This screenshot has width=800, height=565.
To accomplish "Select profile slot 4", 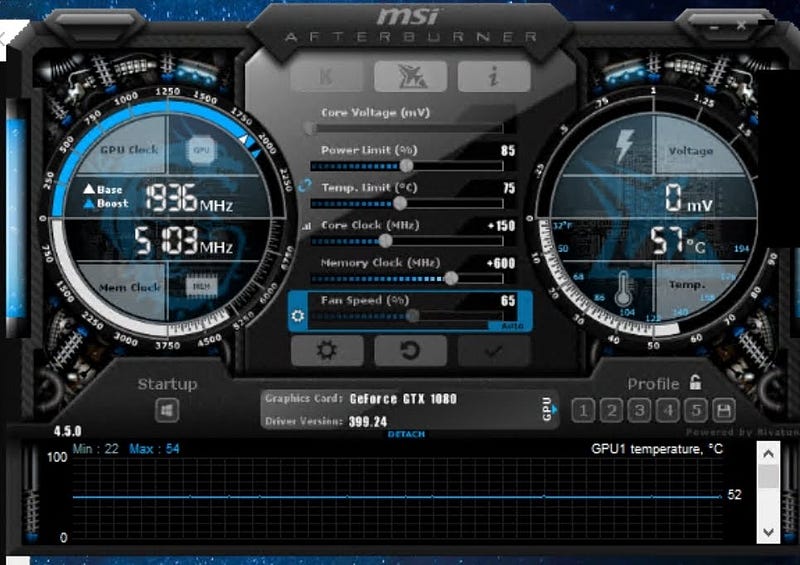I will (x=667, y=410).
